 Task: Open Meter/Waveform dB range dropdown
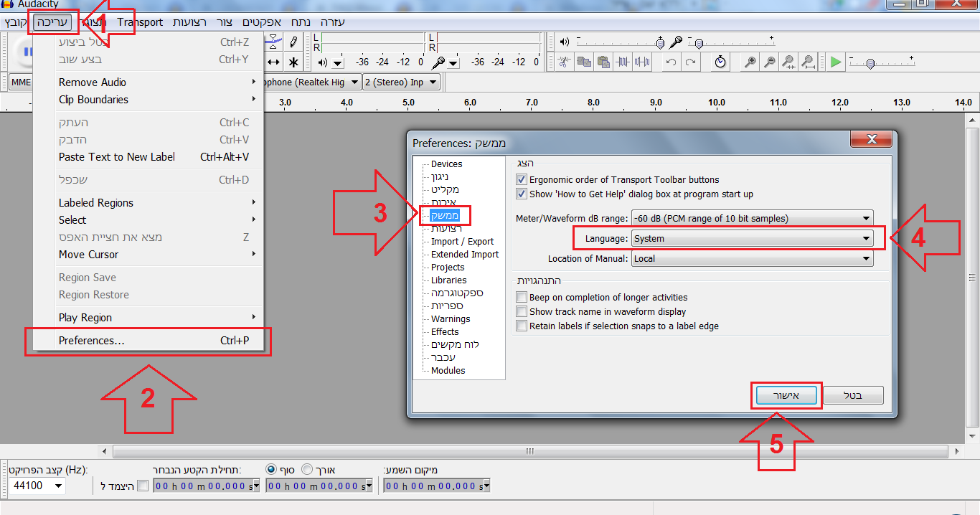click(752, 218)
